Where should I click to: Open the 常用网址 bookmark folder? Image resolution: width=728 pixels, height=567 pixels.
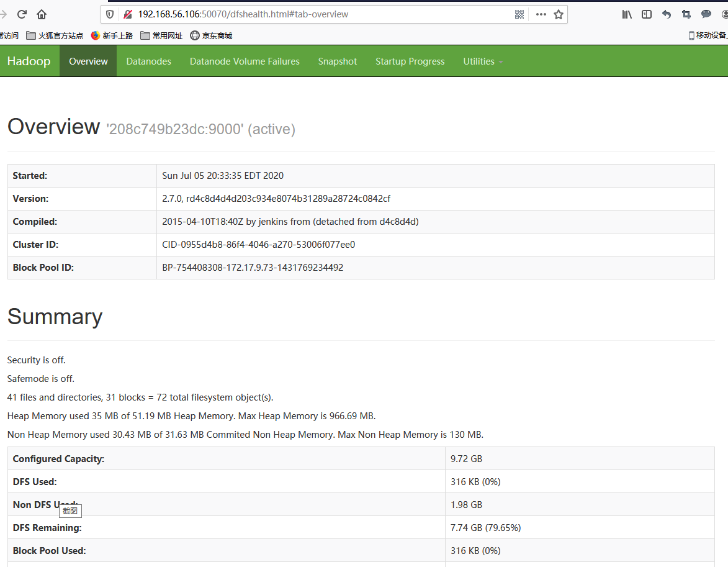161,35
